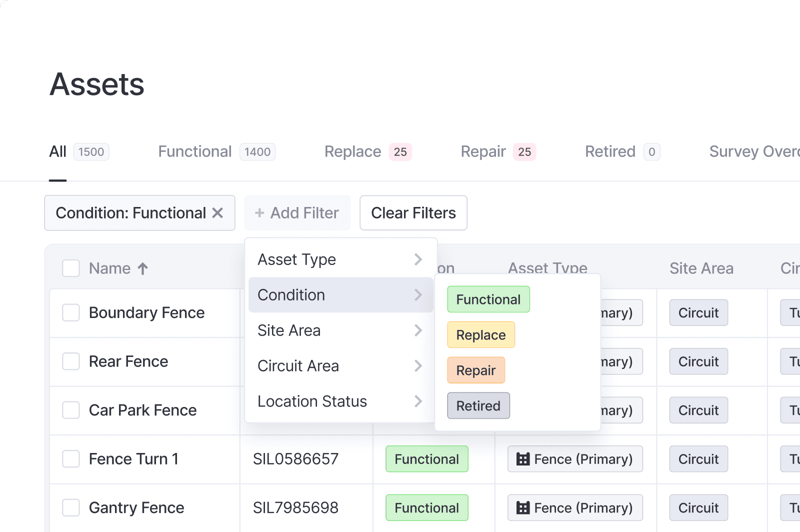800x532 pixels.
Task: Click the Clear Filters button
Action: [413, 212]
